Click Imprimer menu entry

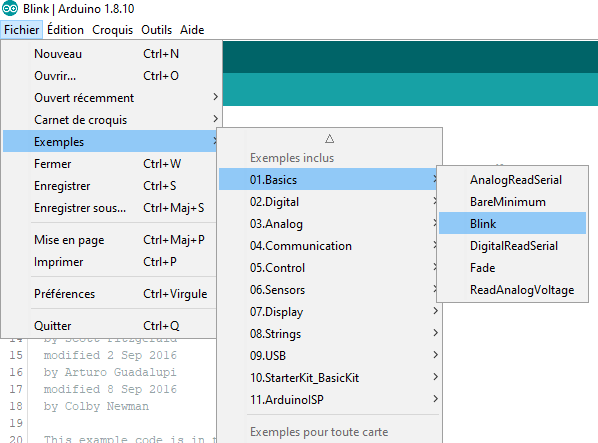110,262
